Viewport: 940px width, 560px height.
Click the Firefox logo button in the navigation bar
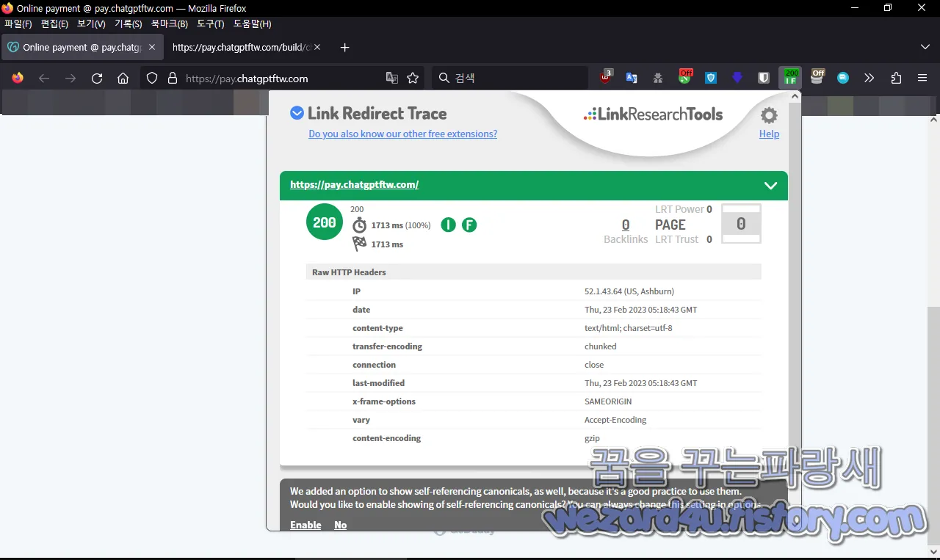[x=18, y=78]
